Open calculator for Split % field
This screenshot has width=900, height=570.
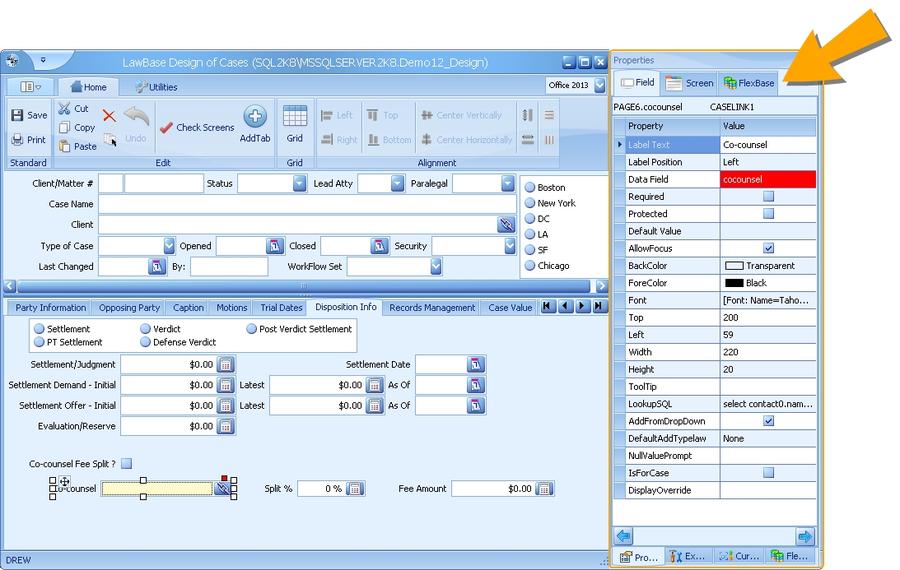355,488
